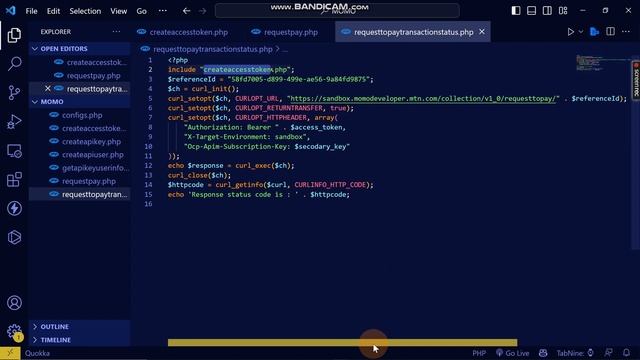Go back with the left arrow
The image size is (640, 360).
[187, 11]
